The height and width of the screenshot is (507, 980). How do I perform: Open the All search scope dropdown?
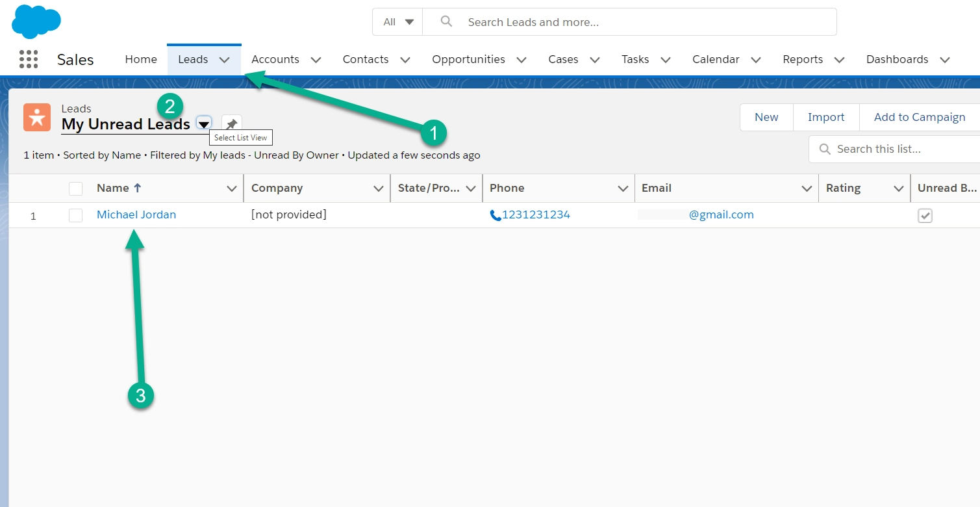pyautogui.click(x=397, y=21)
